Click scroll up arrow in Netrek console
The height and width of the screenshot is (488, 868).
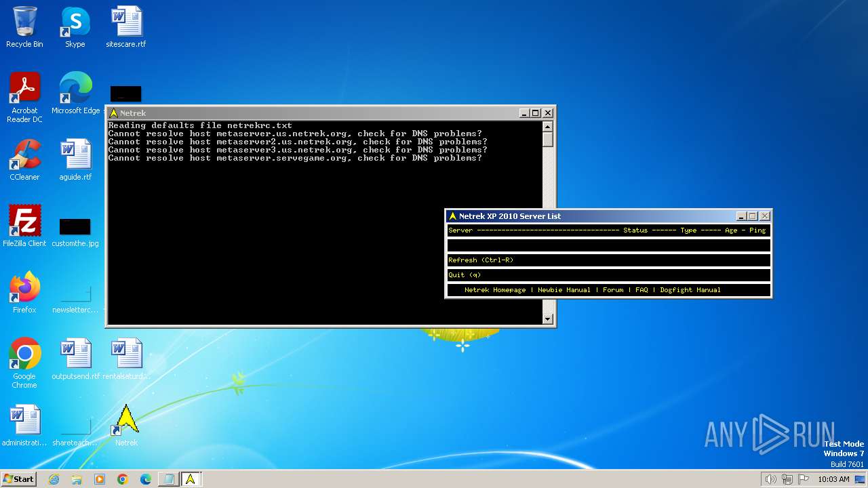[x=548, y=126]
